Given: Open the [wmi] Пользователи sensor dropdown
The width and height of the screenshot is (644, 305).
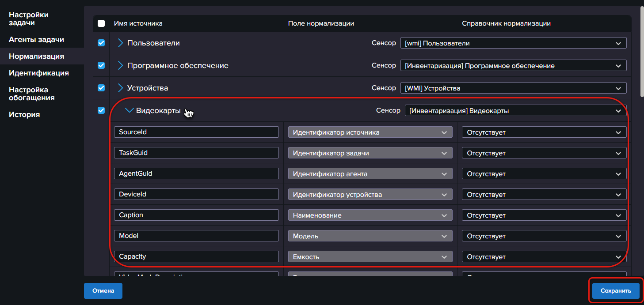Looking at the screenshot, I should tap(513, 43).
